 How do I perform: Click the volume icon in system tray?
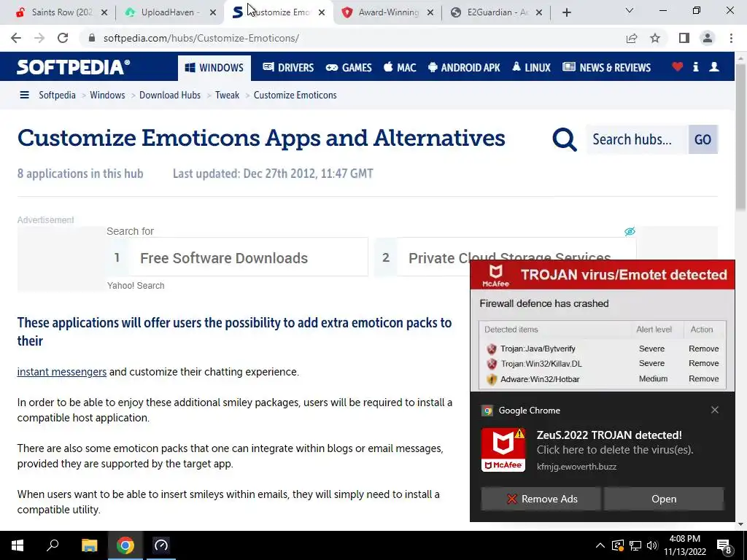pyautogui.click(x=652, y=545)
